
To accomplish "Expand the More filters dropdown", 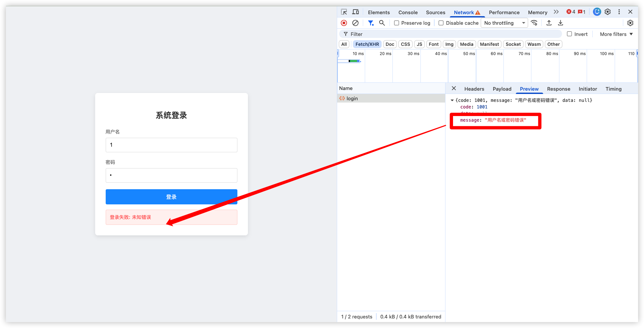I will click(616, 34).
